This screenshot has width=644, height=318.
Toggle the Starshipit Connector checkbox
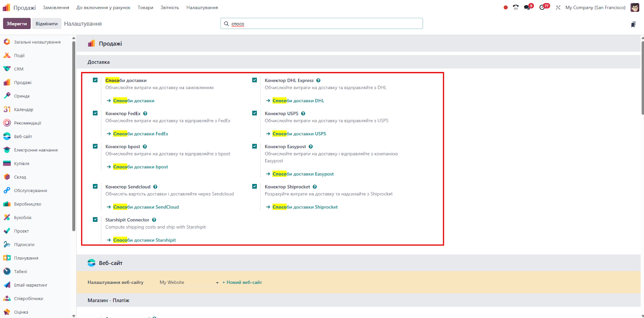(x=95, y=219)
